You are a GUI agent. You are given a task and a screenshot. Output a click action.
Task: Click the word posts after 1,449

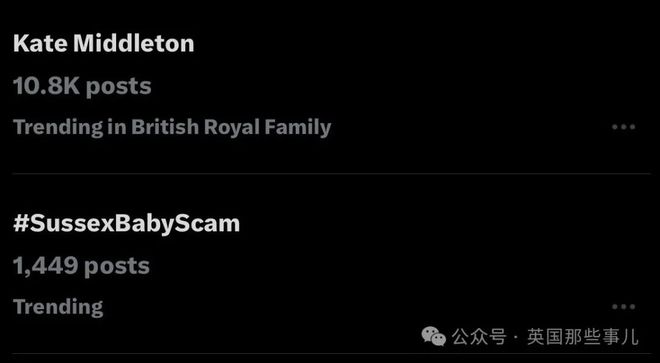(x=117, y=267)
